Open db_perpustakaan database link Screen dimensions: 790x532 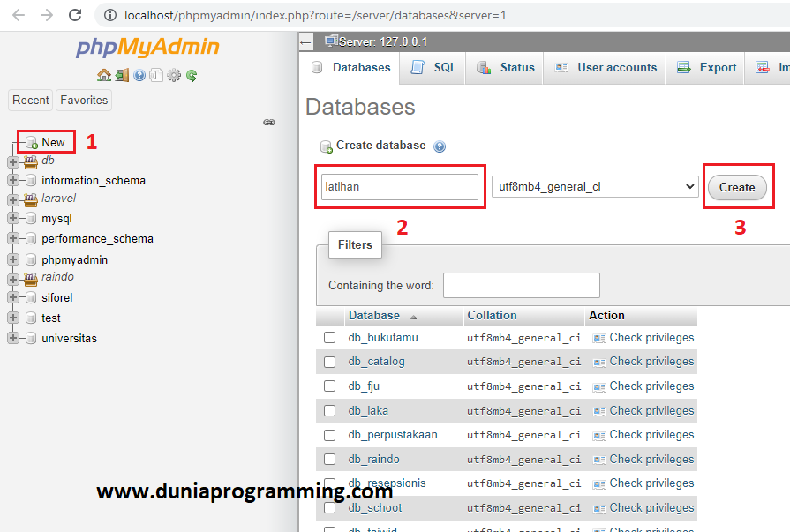tap(393, 435)
